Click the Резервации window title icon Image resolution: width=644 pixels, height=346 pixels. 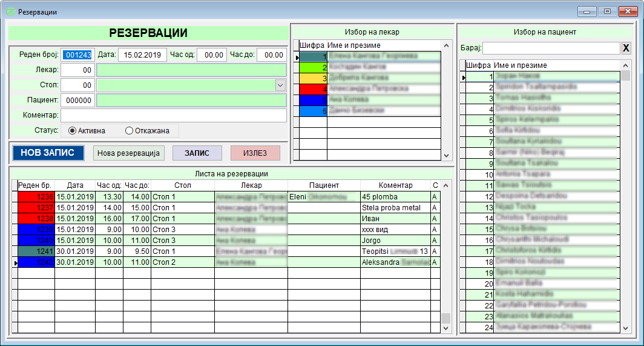10,11
